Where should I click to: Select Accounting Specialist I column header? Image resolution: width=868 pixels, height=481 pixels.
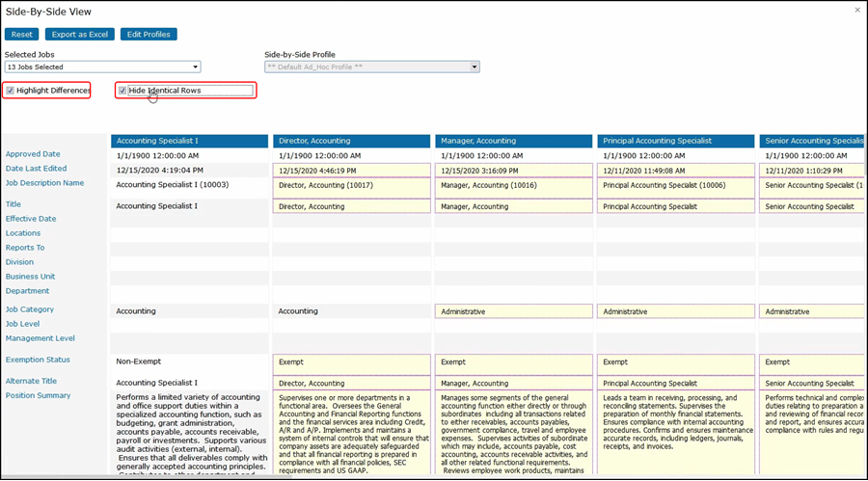tap(189, 141)
